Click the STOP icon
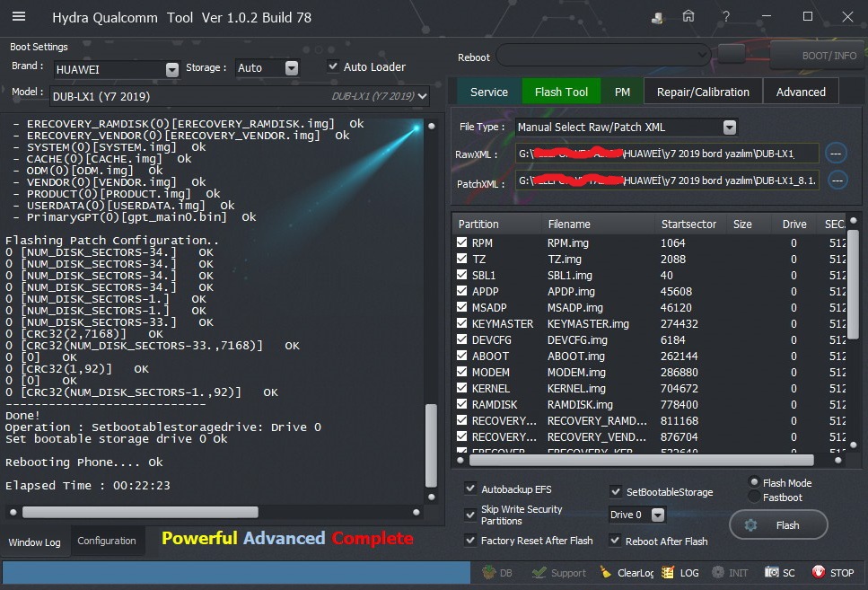 pos(818,572)
